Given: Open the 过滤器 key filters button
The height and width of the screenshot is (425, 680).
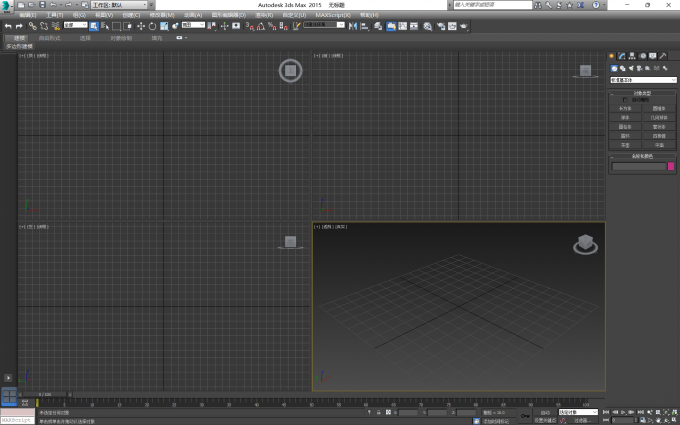Looking at the screenshot, I should (581, 420).
